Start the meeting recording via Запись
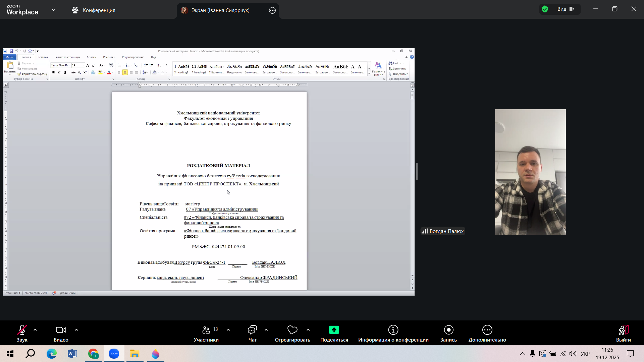The height and width of the screenshot is (362, 644). [x=448, y=333]
